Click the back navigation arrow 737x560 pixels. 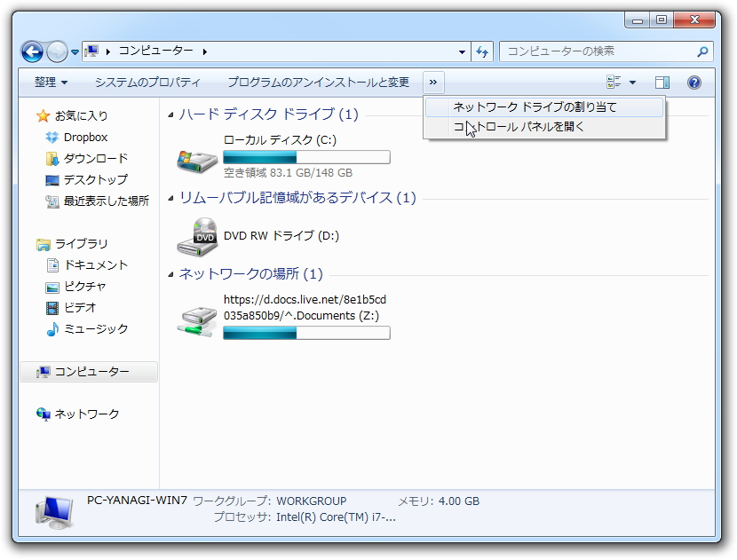point(32,51)
